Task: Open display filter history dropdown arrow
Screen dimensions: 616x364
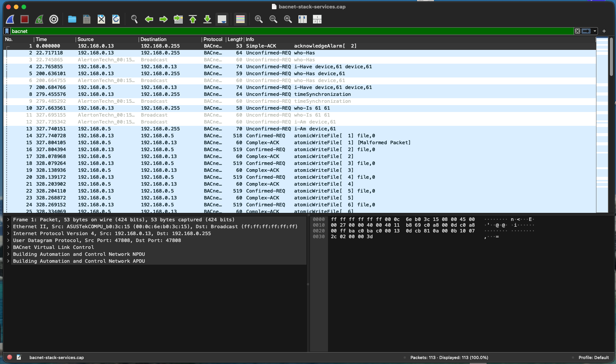Action: pyautogui.click(x=595, y=31)
